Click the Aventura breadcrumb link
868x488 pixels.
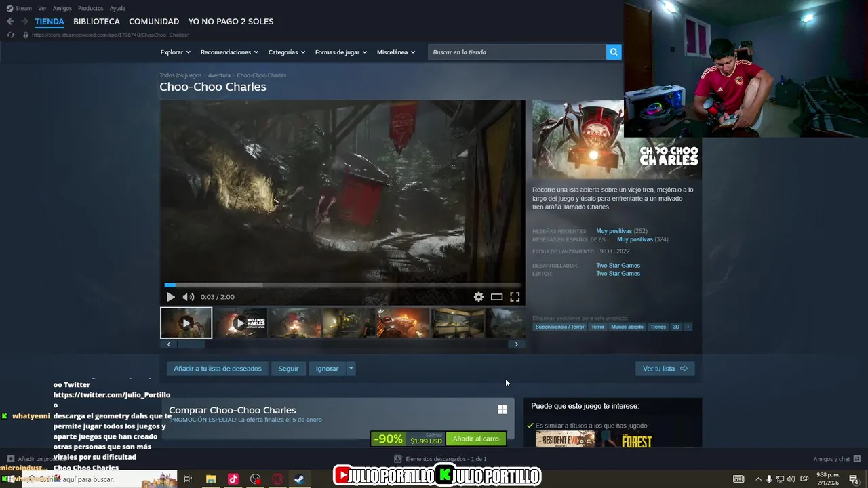[x=219, y=75]
